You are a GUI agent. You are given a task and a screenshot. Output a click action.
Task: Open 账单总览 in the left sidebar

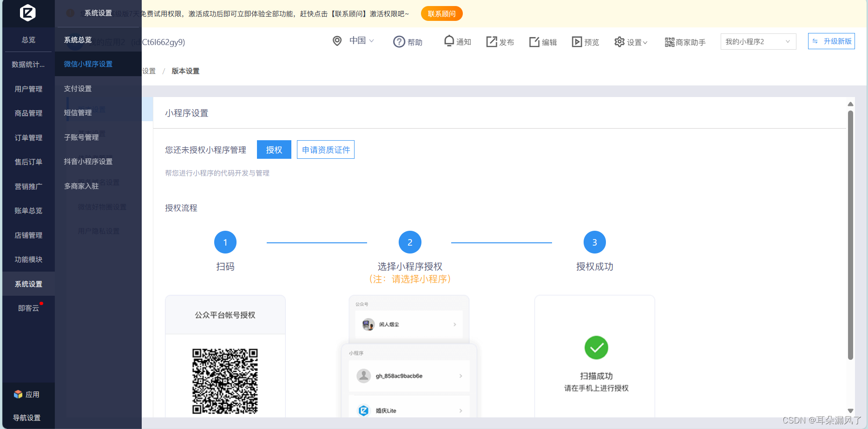(28, 211)
